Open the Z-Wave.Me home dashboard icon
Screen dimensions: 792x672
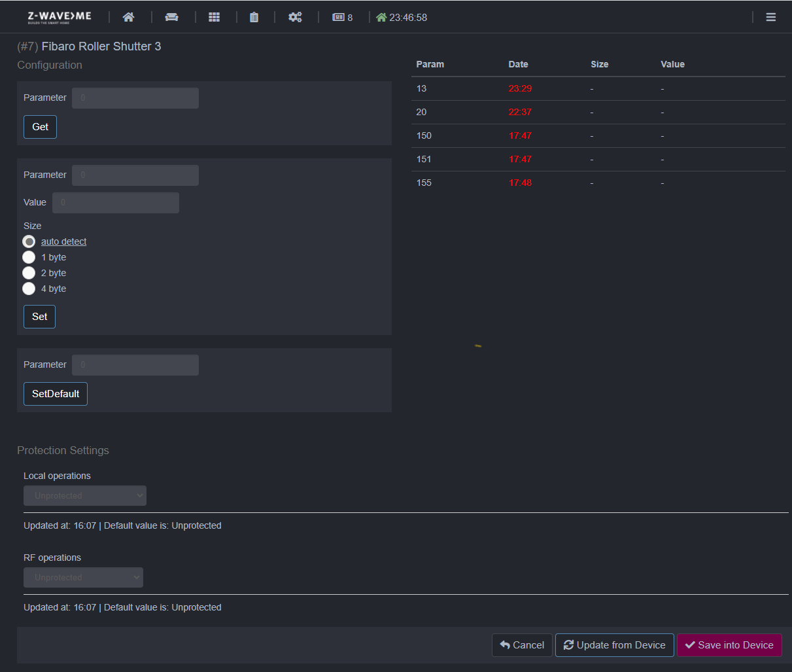pos(128,16)
